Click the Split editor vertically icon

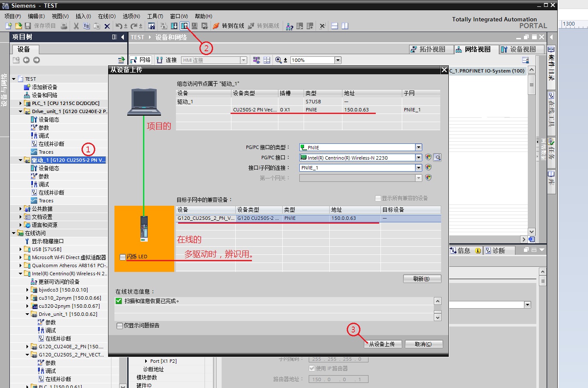pyautogui.click(x=345, y=26)
